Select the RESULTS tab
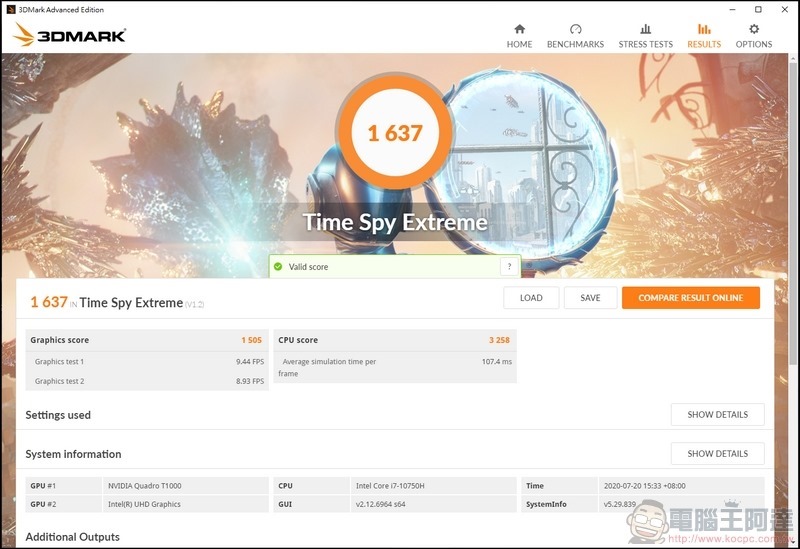 pyautogui.click(x=704, y=36)
